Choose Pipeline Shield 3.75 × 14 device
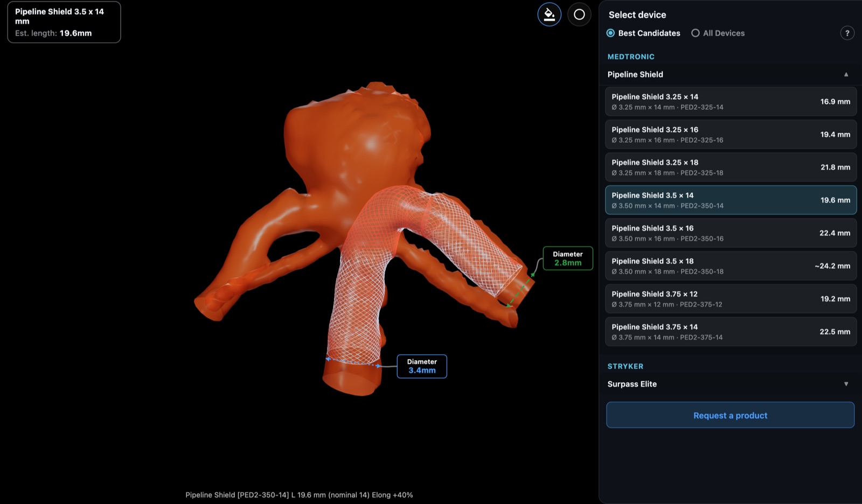Viewport: 862px width, 504px height. pos(731,332)
